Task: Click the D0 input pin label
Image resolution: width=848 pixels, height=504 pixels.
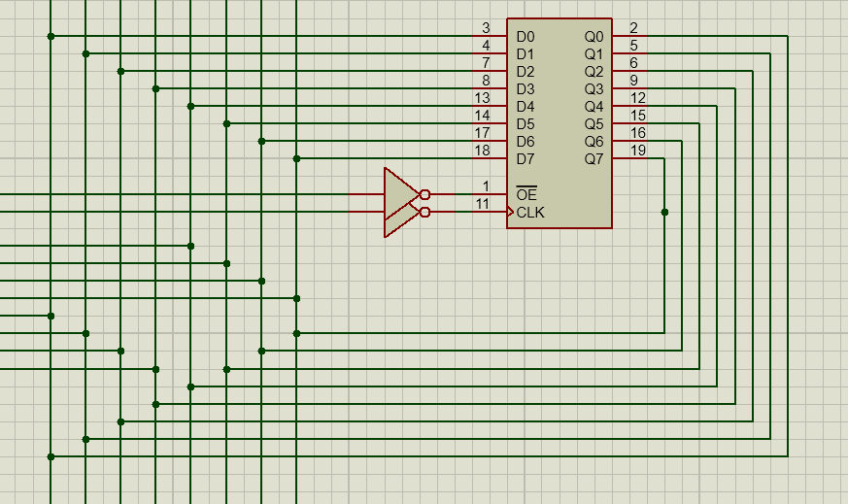Action: (526, 37)
